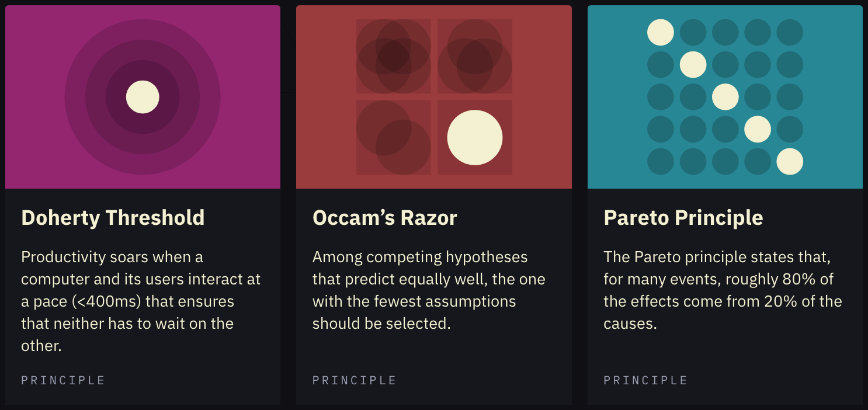
Task: Click the PRINCIPLE tag under Occam's Razor
Action: [354, 380]
